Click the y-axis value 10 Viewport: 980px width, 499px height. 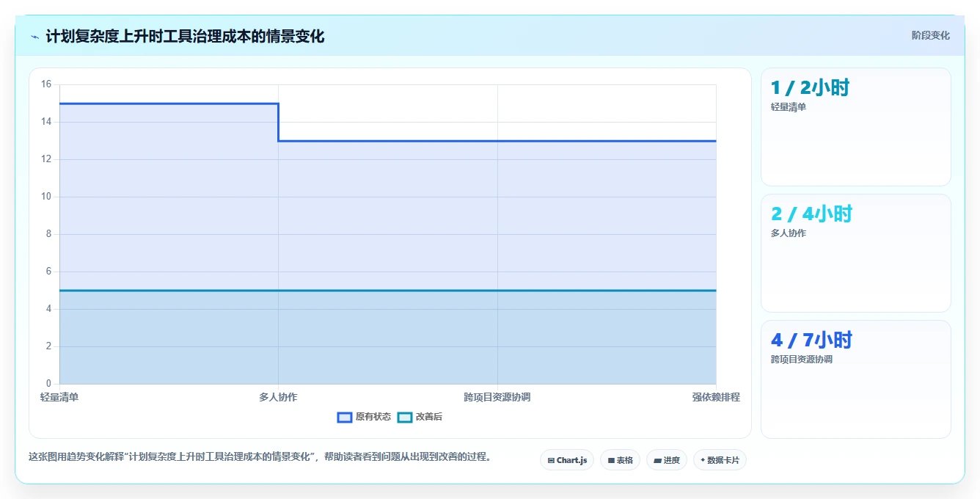point(46,197)
